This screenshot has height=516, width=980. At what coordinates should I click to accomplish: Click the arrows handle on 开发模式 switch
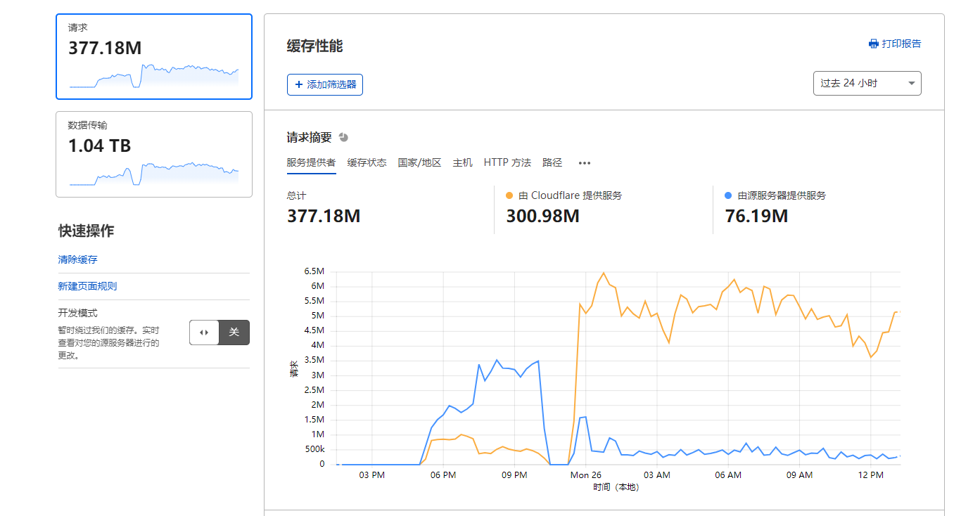point(204,333)
